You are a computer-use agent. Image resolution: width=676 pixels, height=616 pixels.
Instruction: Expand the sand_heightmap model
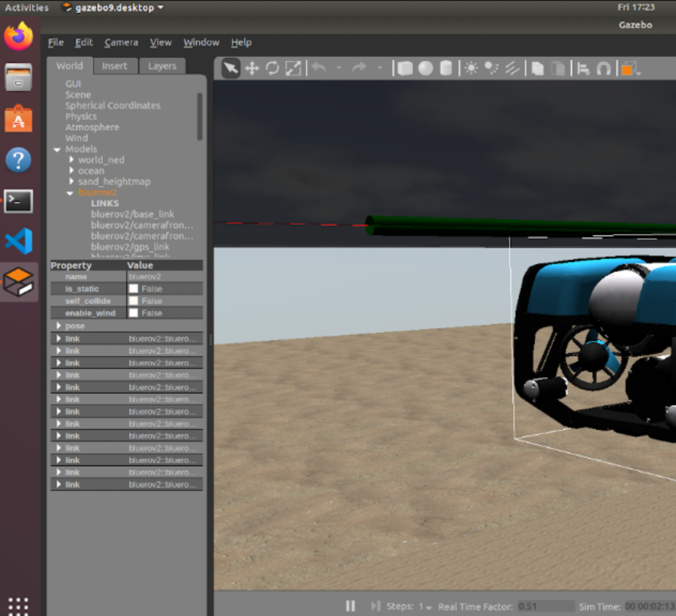tap(71, 181)
